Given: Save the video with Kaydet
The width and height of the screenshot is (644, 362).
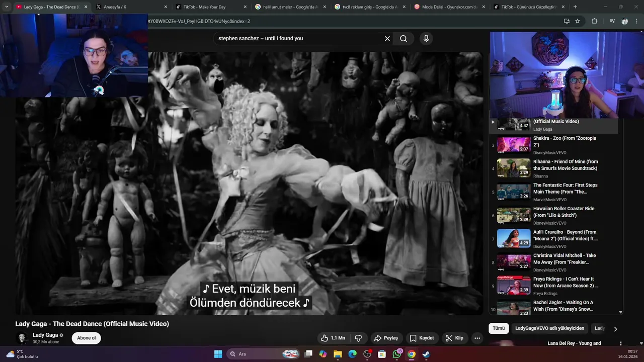Looking at the screenshot, I should 422,338.
